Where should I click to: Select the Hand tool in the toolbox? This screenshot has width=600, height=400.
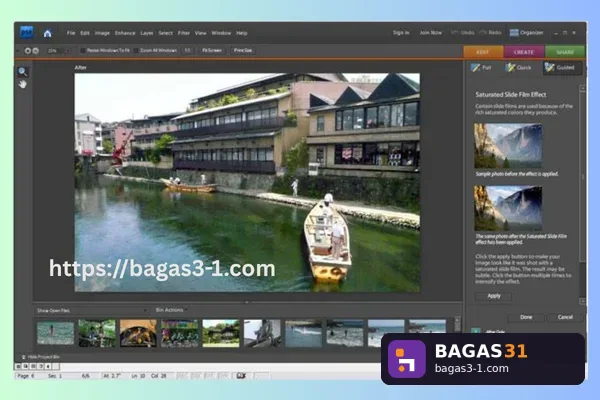[23, 84]
